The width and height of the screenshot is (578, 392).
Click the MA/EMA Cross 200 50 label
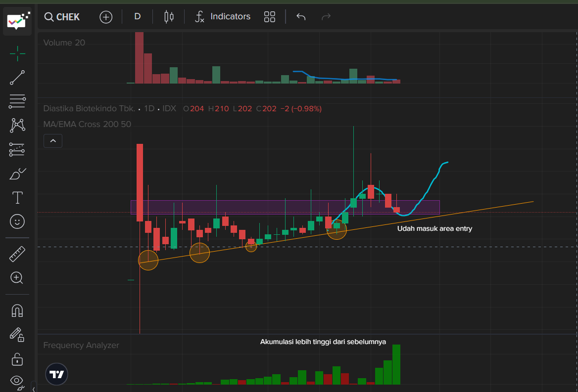(87, 124)
